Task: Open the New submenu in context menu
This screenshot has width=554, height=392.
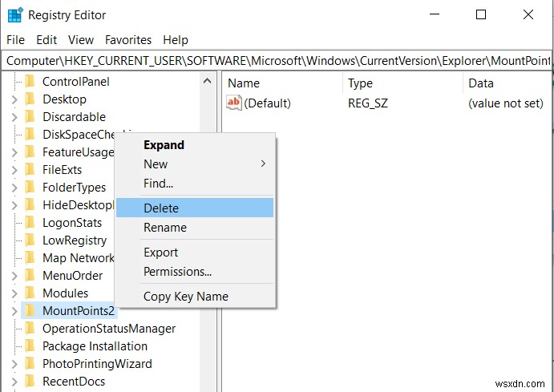Action: [x=195, y=164]
